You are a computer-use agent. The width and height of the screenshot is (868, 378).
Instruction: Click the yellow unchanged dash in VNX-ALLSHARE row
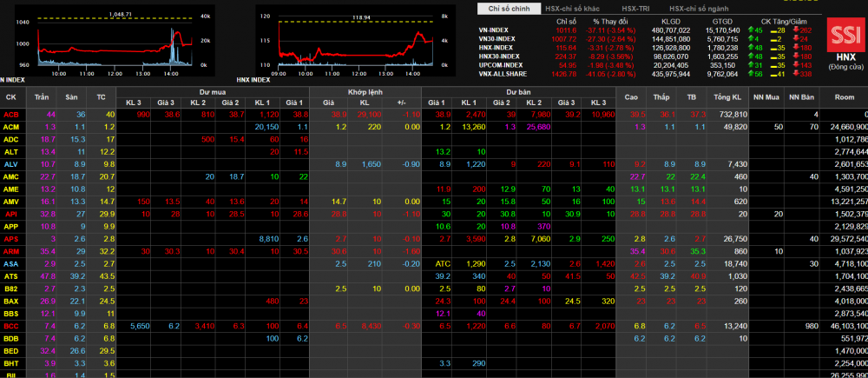coord(772,74)
